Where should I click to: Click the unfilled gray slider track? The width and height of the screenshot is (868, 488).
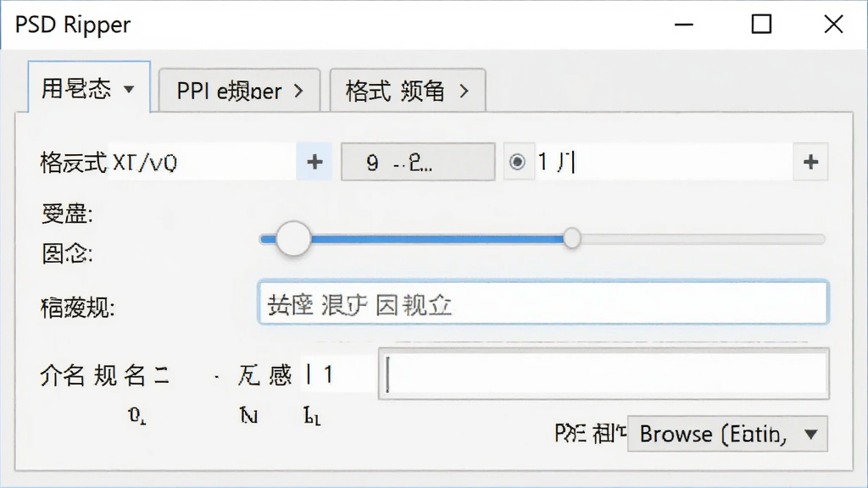coord(702,239)
